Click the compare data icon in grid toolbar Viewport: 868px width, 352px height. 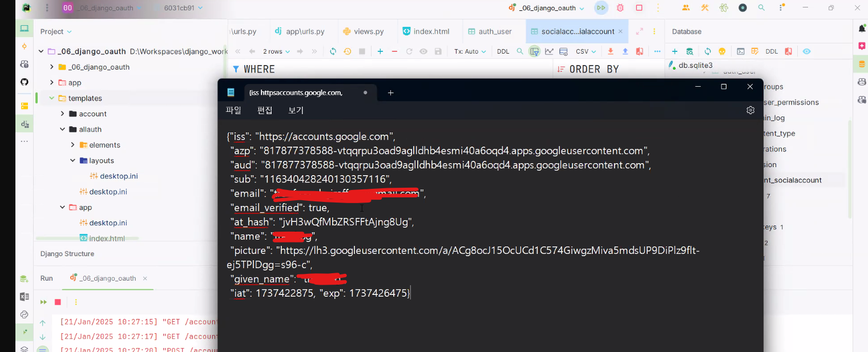click(640, 51)
